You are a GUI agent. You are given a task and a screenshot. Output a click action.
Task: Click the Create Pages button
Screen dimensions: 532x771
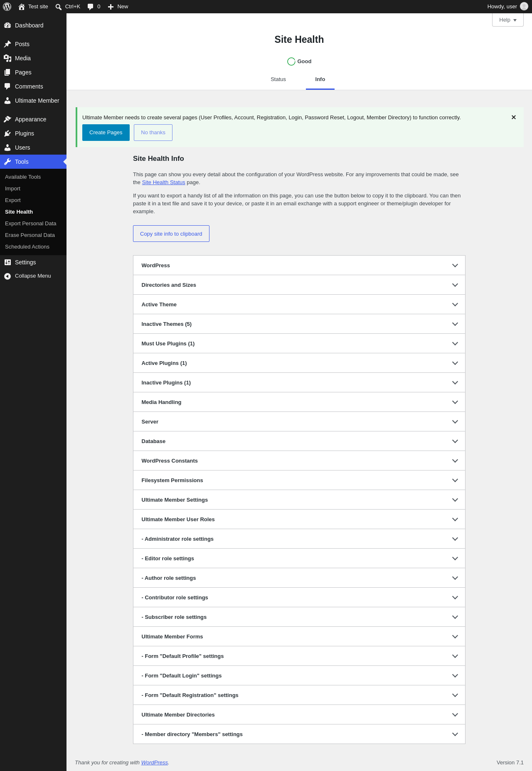pyautogui.click(x=106, y=133)
